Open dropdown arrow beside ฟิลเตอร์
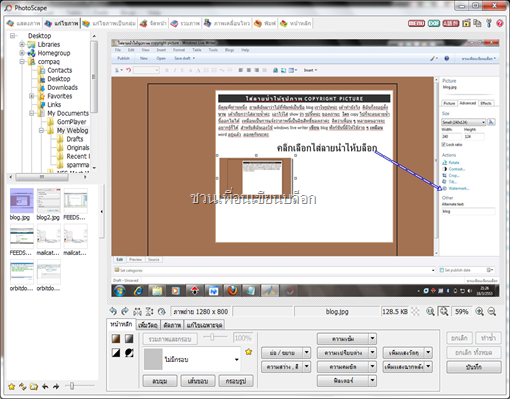This screenshot has height=399, width=510. 373,380
